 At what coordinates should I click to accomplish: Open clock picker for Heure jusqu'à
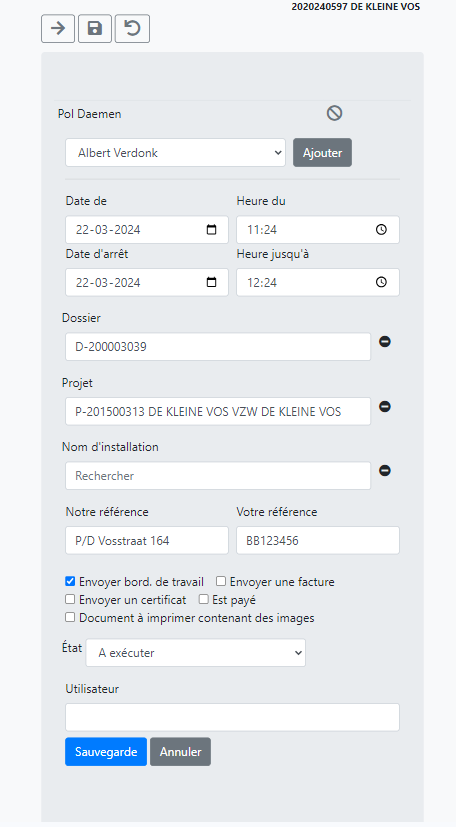pyautogui.click(x=381, y=282)
